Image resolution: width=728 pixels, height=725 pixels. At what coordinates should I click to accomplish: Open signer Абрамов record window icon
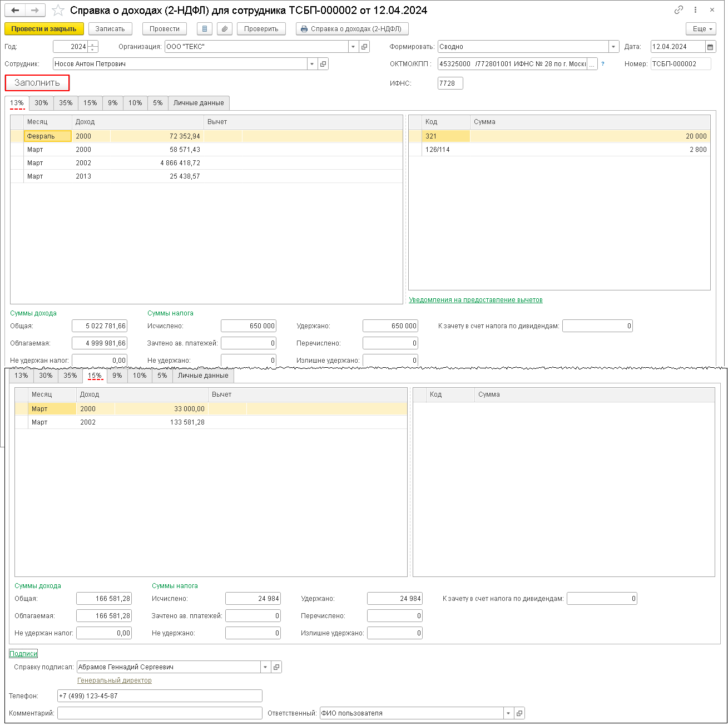click(276, 667)
